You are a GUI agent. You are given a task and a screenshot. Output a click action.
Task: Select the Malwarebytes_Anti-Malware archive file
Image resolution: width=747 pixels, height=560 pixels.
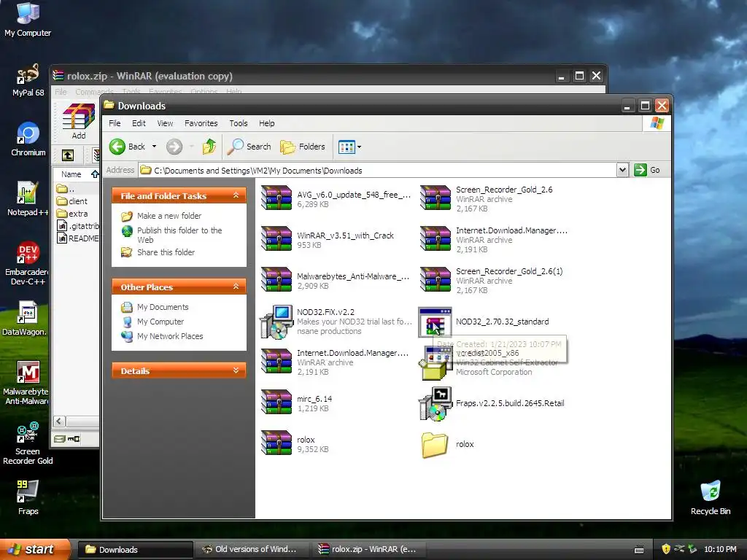pyautogui.click(x=336, y=280)
